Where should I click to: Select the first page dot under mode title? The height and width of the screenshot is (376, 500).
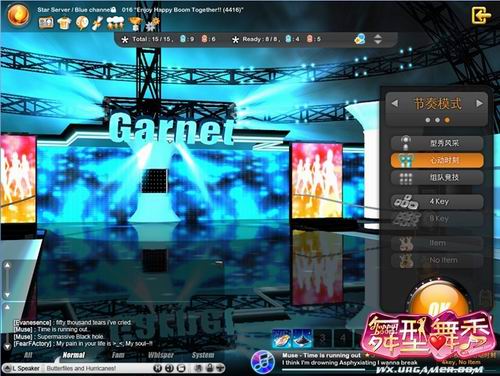[428, 120]
